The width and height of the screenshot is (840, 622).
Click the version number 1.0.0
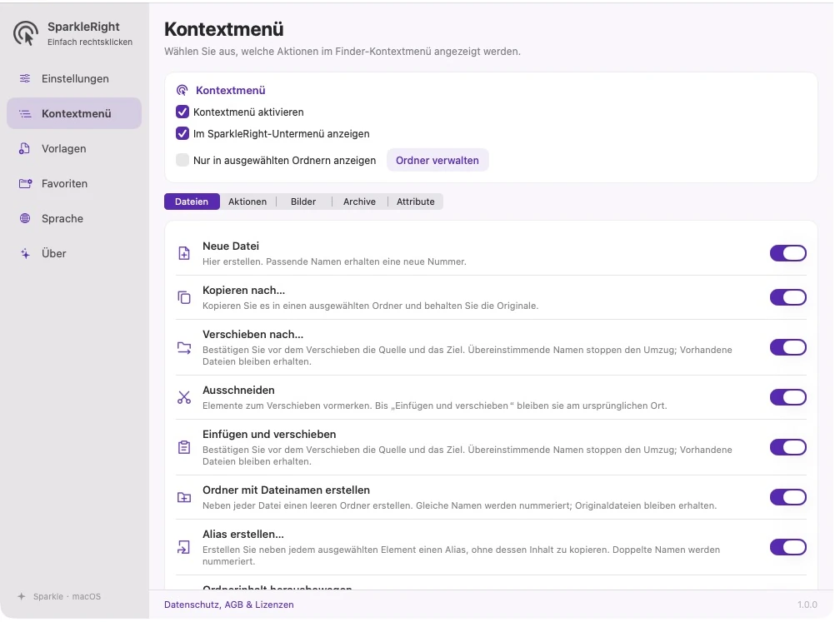point(807,605)
